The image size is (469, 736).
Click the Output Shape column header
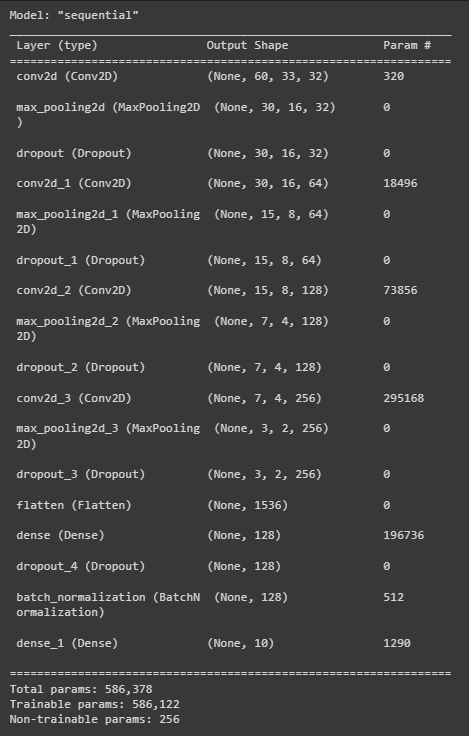[247, 46]
